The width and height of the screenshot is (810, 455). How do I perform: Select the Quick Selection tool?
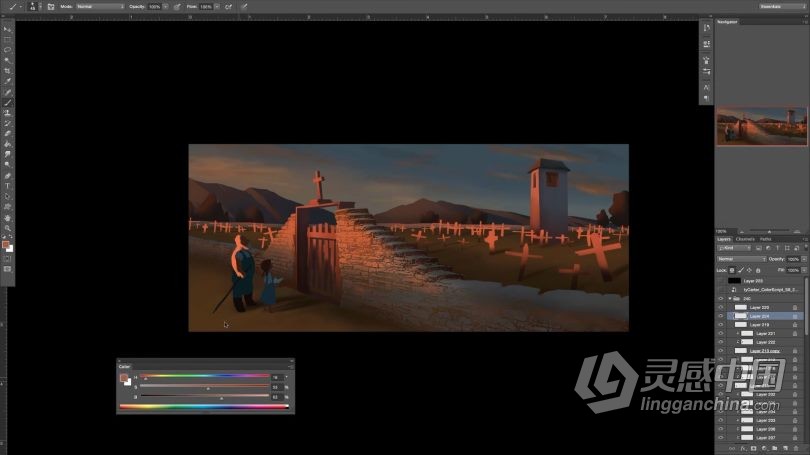point(7,60)
